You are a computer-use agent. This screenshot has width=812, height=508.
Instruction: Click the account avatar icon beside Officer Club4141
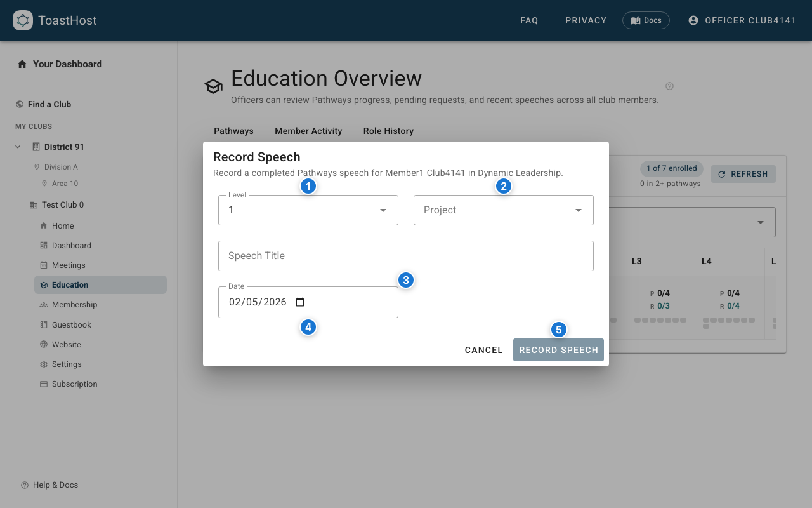pos(693,20)
